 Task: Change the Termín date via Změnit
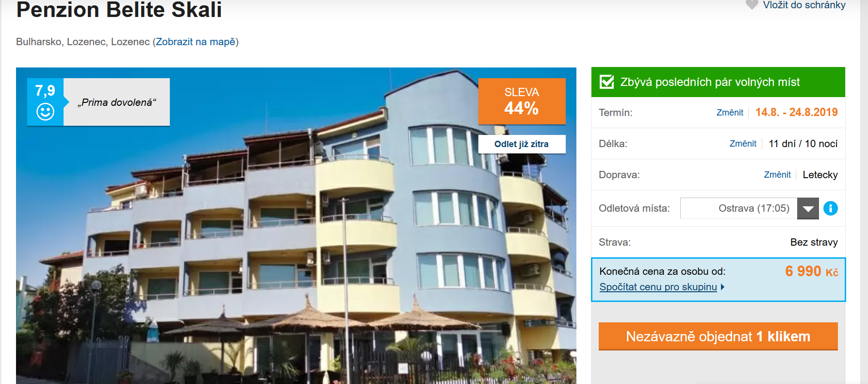pos(730,113)
